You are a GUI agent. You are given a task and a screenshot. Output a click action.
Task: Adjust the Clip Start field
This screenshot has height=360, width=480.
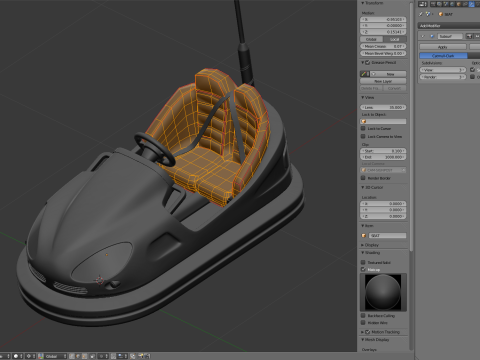(383, 151)
